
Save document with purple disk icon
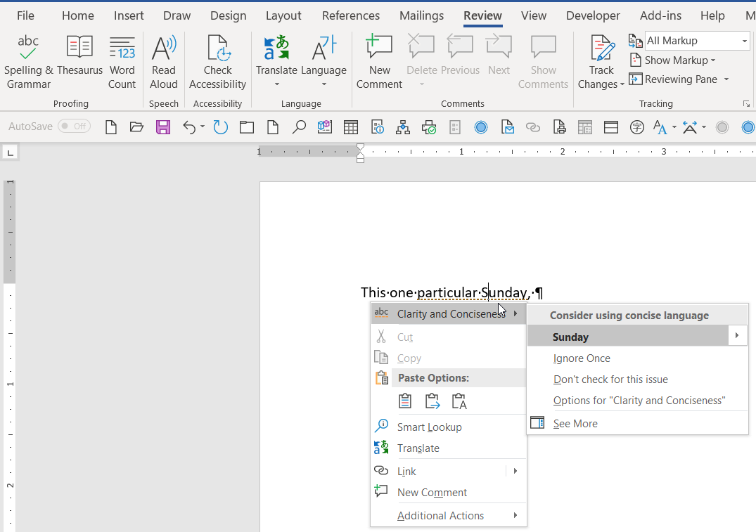[163, 127]
